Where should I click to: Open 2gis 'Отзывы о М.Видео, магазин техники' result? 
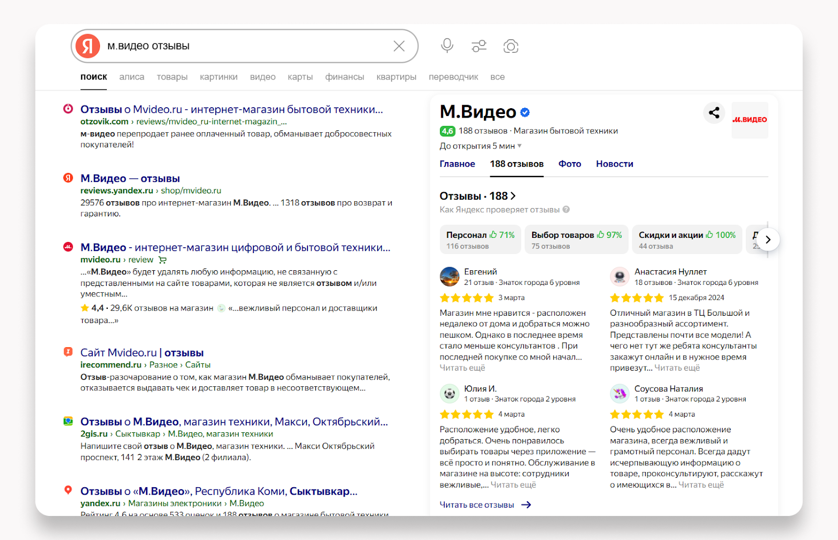coord(234,421)
